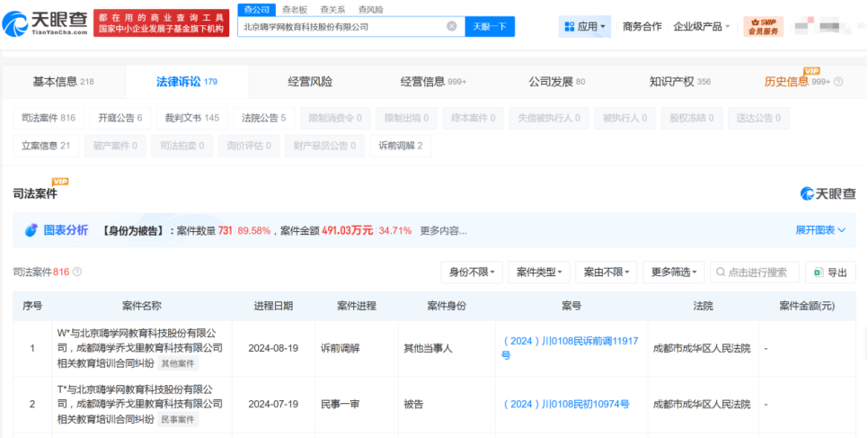The image size is (868, 438).
Task: Click the 点击进行搜索 input field
Action: click(x=761, y=272)
